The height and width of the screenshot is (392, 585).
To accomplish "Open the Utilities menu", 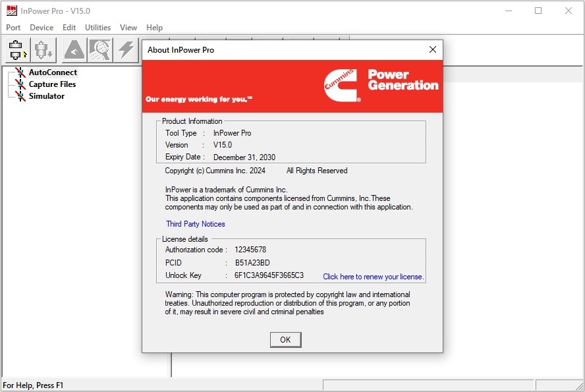I will (x=97, y=28).
